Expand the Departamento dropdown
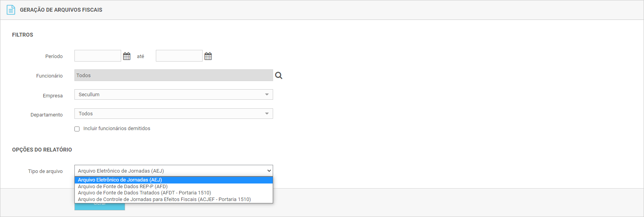Image resolution: width=644 pixels, height=217 pixels. (173, 114)
